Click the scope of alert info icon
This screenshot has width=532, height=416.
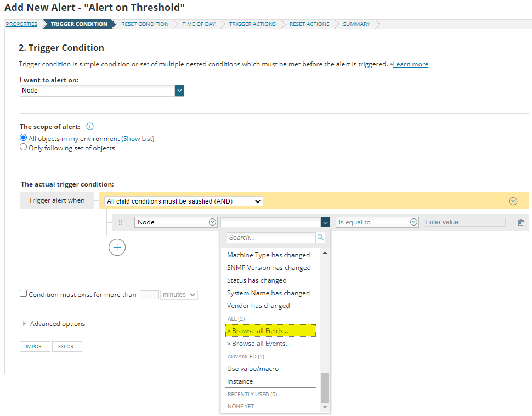tap(90, 127)
